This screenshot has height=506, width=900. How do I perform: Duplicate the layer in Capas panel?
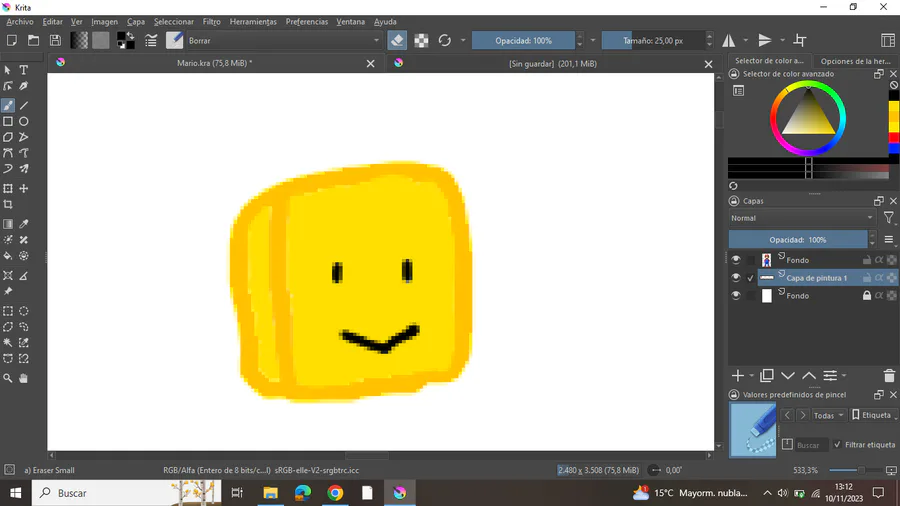click(x=766, y=376)
